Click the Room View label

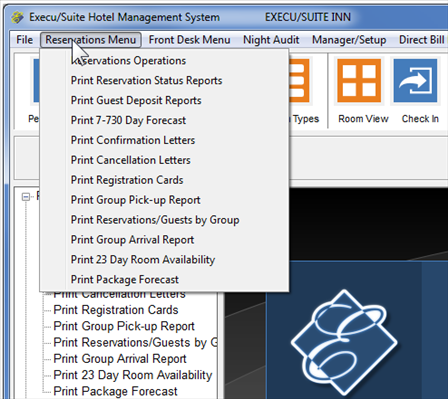pos(363,119)
